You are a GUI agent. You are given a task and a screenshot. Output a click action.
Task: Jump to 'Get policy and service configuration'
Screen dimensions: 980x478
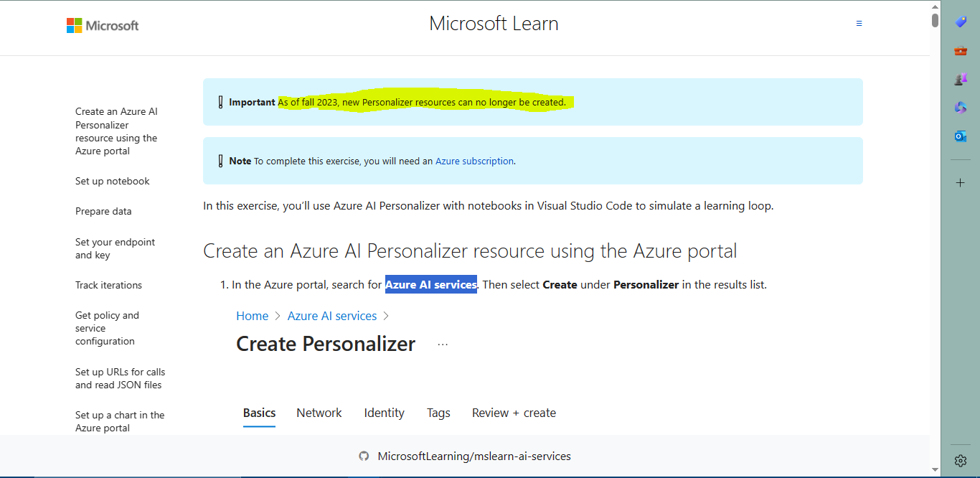click(107, 328)
